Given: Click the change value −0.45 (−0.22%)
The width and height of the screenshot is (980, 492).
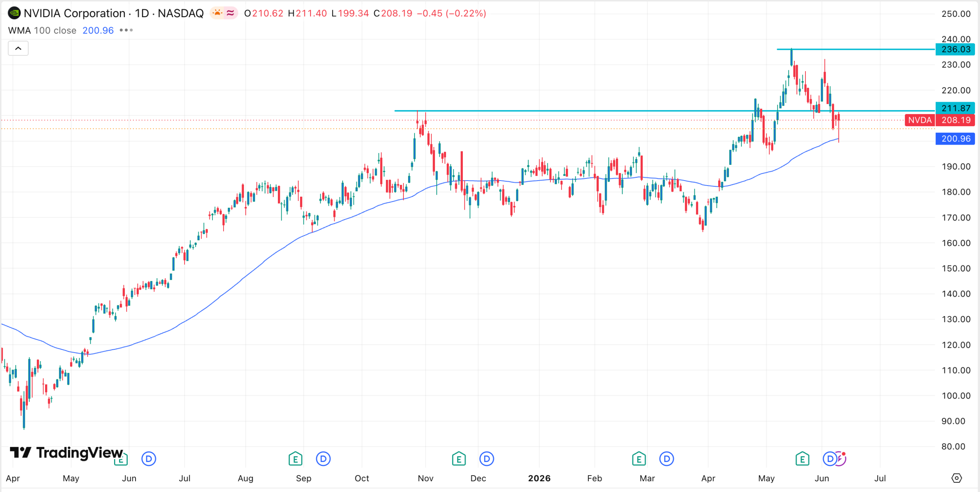Looking at the screenshot, I should (x=451, y=13).
